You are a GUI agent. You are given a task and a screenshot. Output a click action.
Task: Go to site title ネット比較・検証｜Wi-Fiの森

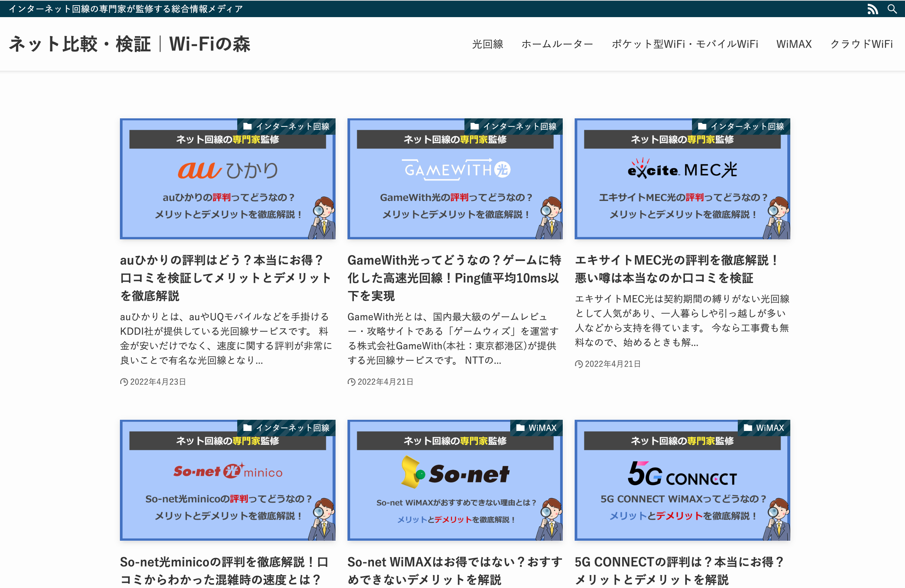coord(130,44)
